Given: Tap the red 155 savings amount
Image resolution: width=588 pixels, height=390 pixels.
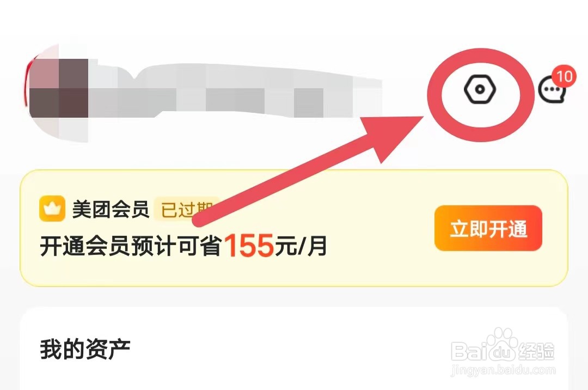Looking at the screenshot, I should click(x=249, y=246).
